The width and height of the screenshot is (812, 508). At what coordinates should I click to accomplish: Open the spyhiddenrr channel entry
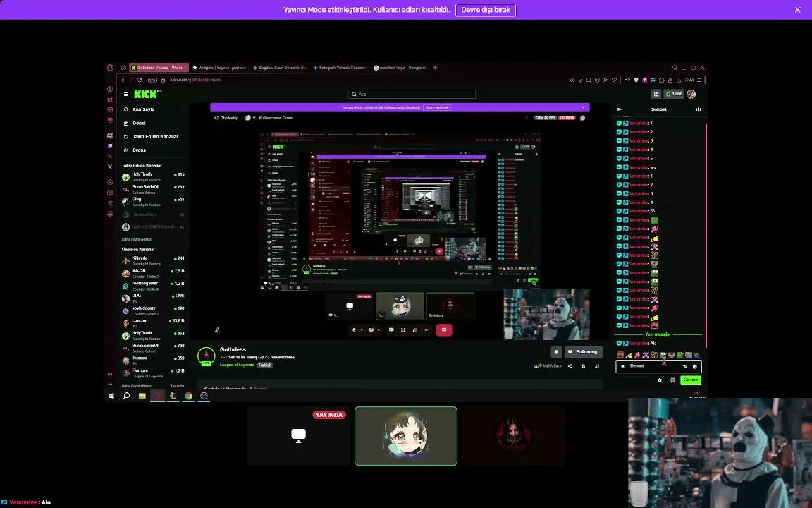click(153, 310)
